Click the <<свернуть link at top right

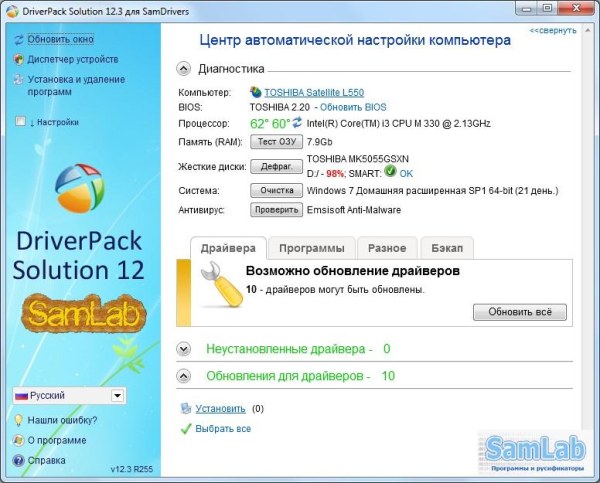(x=553, y=30)
